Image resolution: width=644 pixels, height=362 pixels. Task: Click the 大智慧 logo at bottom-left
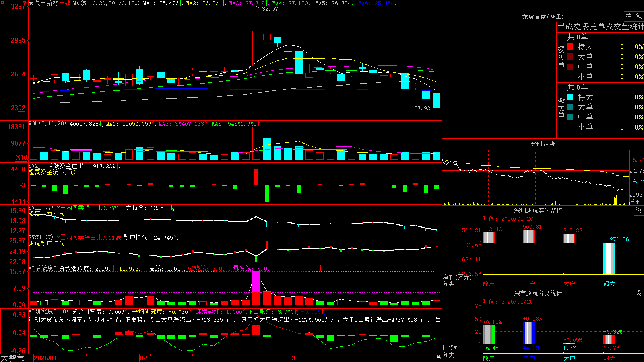[12, 358]
